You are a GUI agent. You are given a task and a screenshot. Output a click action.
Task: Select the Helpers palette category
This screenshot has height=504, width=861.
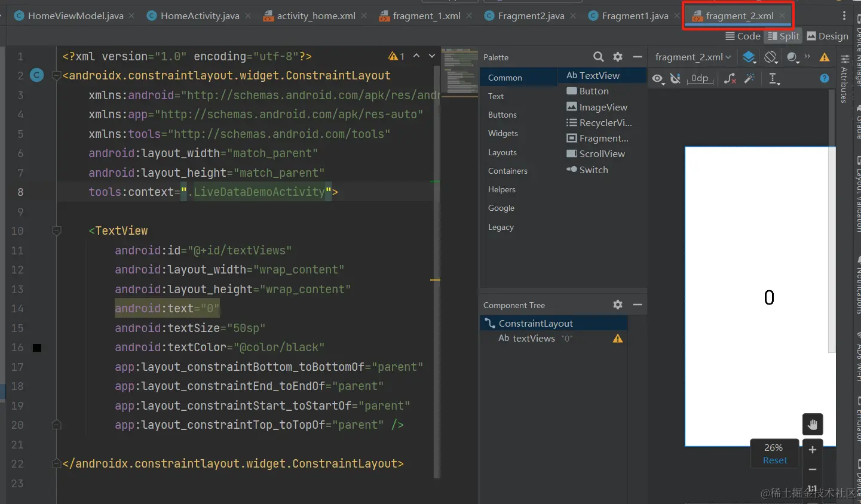(519, 189)
